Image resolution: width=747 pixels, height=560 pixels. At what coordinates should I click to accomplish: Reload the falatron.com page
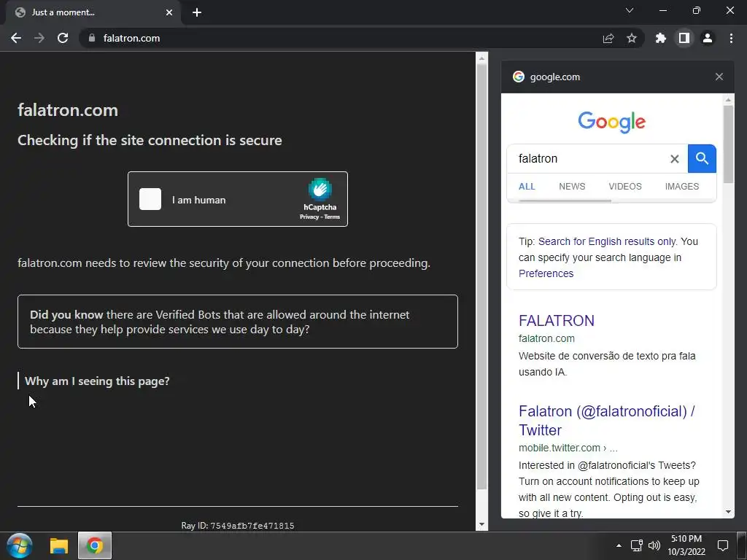pyautogui.click(x=63, y=38)
